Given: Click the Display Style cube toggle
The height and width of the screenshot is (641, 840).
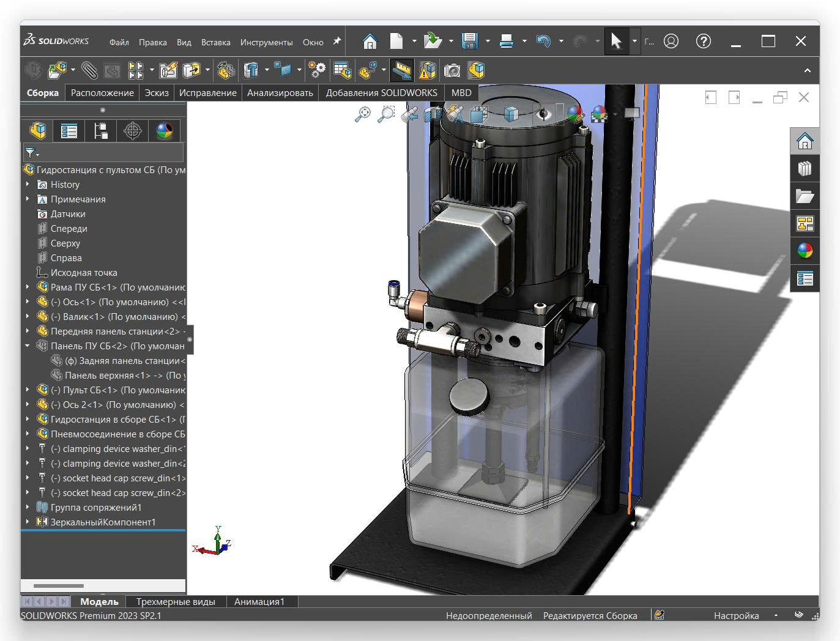Looking at the screenshot, I should coord(511,114).
